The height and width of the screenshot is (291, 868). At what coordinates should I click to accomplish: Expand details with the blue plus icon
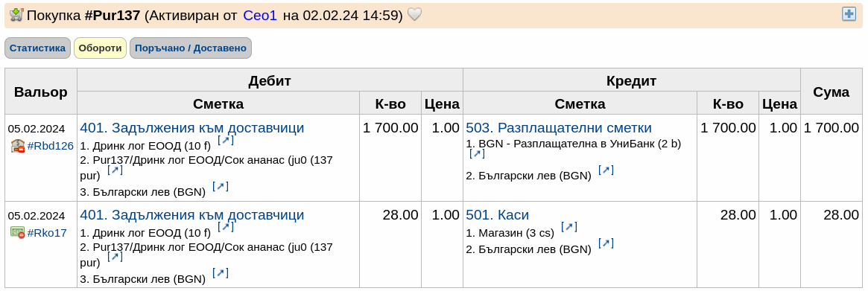pyautogui.click(x=849, y=14)
